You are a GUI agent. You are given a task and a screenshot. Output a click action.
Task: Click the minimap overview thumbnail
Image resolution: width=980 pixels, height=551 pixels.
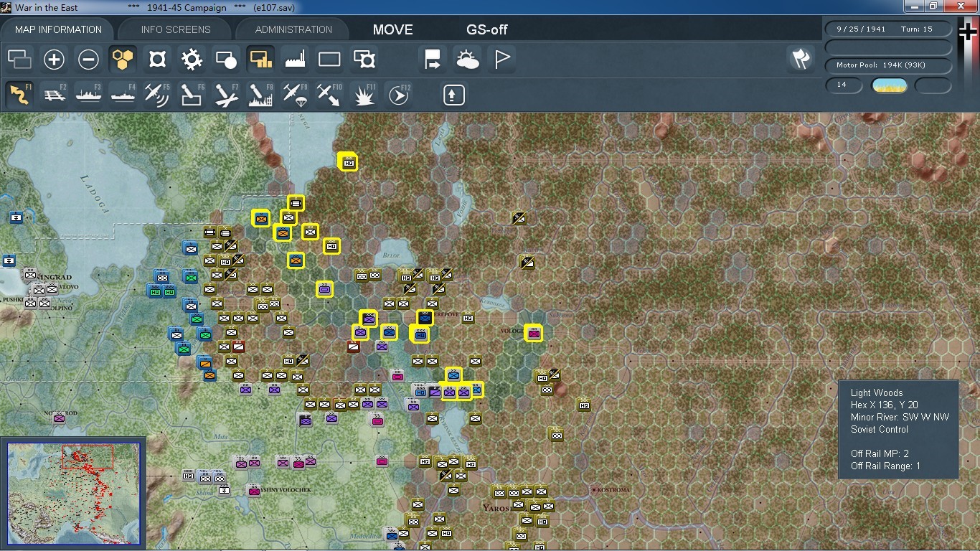pos(74,494)
